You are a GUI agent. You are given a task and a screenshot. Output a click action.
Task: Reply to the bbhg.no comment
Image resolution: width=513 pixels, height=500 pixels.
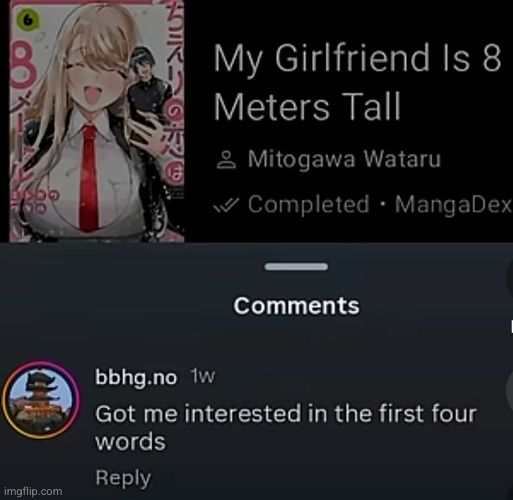123,478
